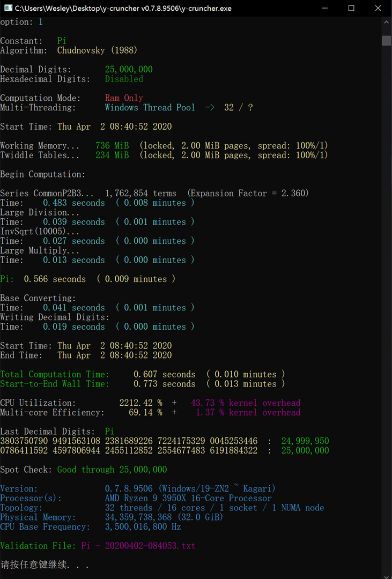This screenshot has width=392, height=579.
Task: Click '0.019 seconds' writing time
Action: (74, 327)
